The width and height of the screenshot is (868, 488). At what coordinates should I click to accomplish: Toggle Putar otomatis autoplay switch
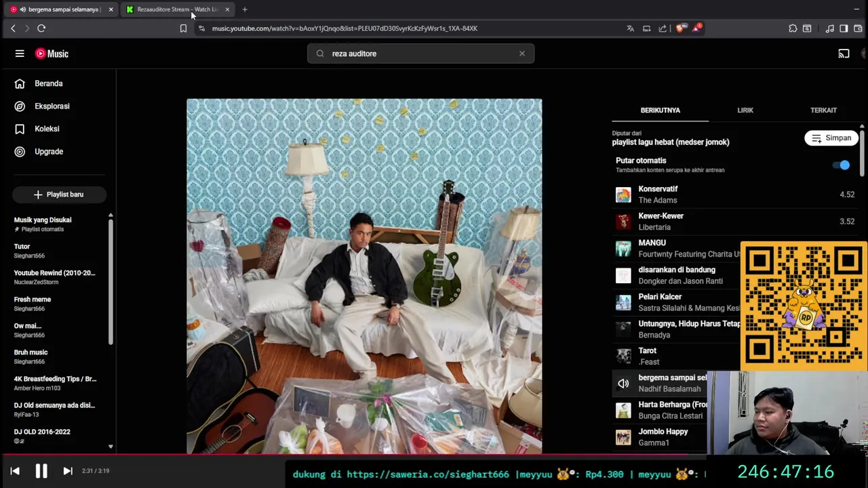841,165
